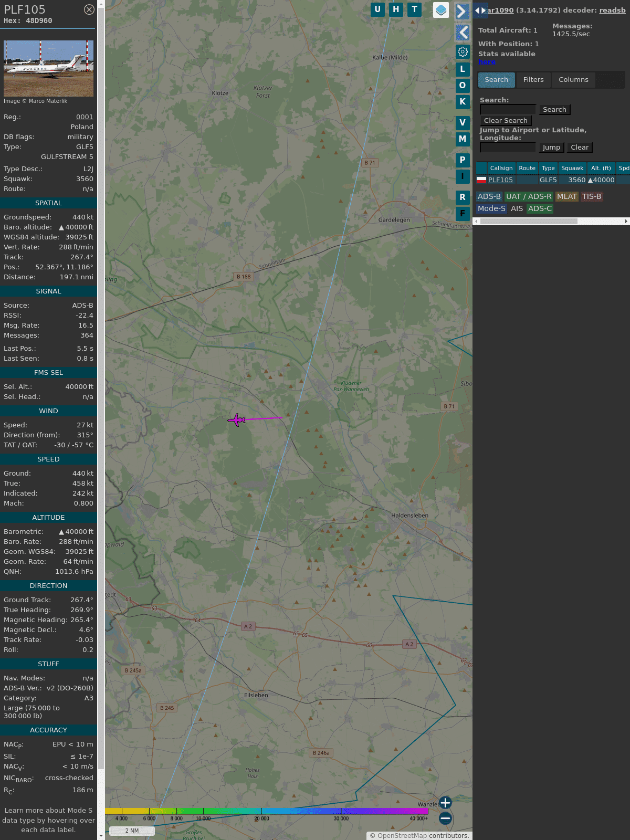Click the sidebar split toggle arrows
The height and width of the screenshot is (840, 630).
[480, 10]
